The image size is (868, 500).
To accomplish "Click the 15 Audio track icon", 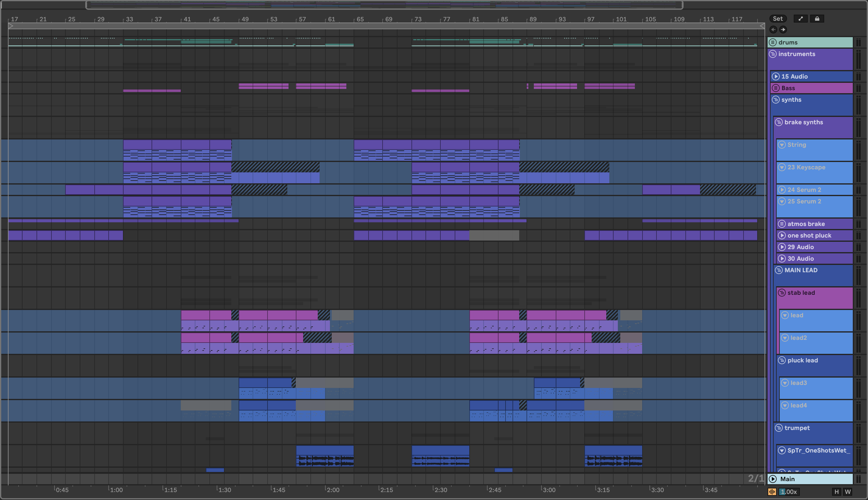I will (776, 76).
